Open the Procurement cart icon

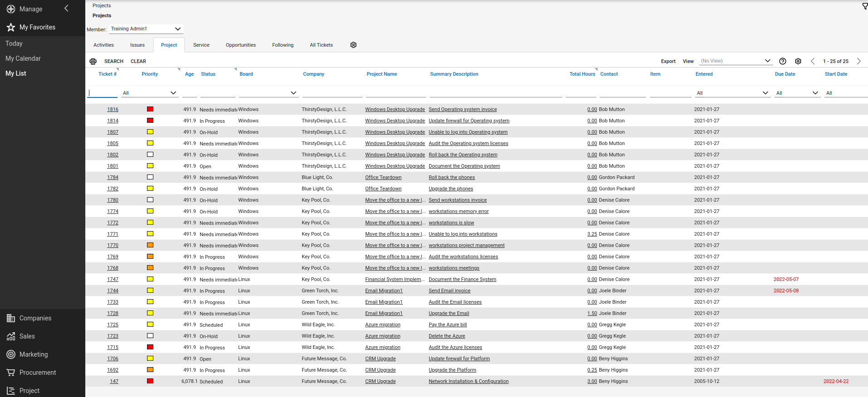click(11, 373)
